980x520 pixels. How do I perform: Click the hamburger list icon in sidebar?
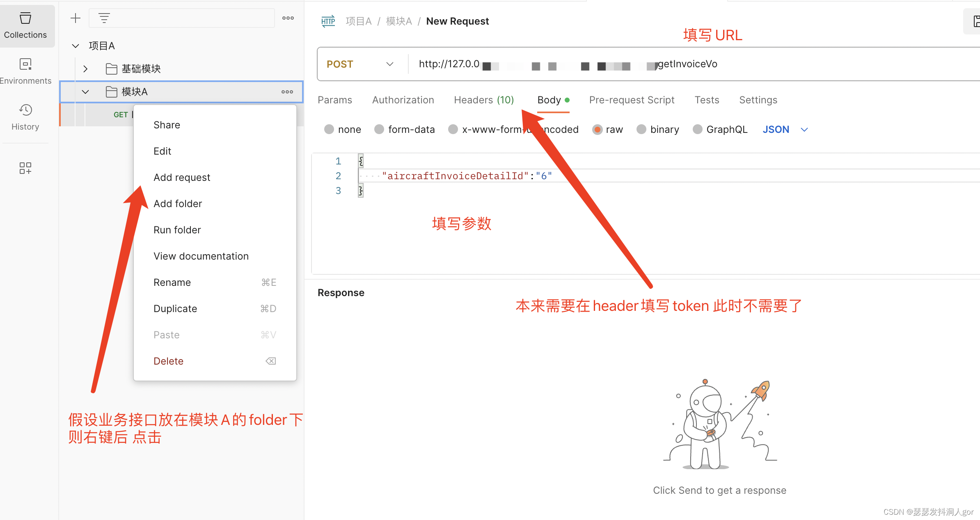pos(103,18)
